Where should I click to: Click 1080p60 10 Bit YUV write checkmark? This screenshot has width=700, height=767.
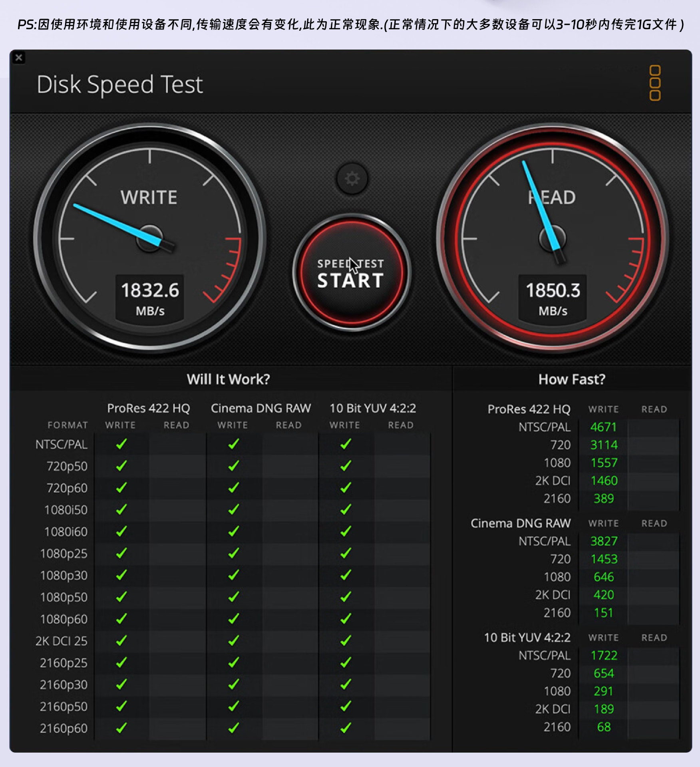click(346, 618)
